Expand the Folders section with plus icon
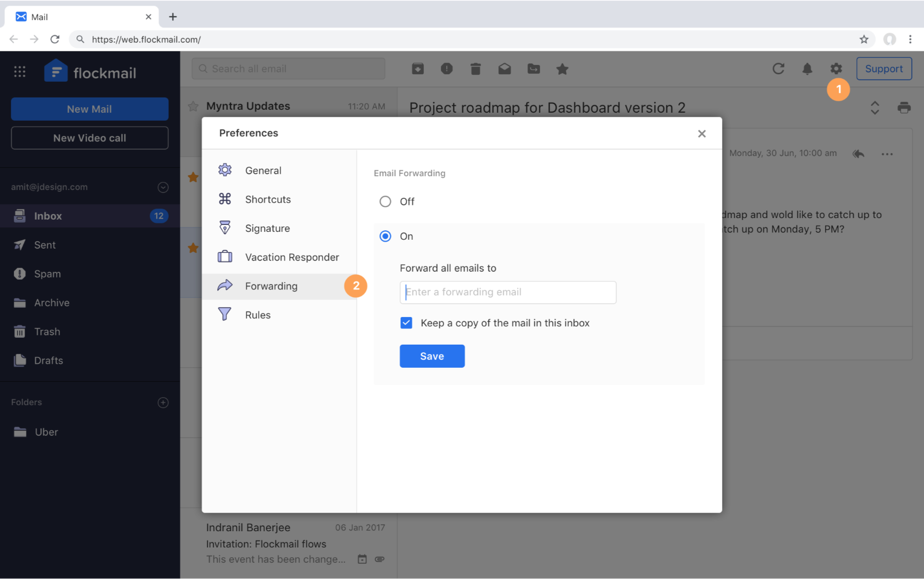This screenshot has height=579, width=924. pos(163,403)
